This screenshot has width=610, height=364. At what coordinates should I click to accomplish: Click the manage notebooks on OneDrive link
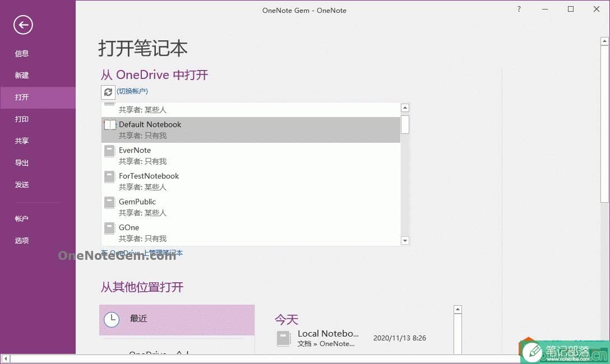pyautogui.click(x=142, y=253)
